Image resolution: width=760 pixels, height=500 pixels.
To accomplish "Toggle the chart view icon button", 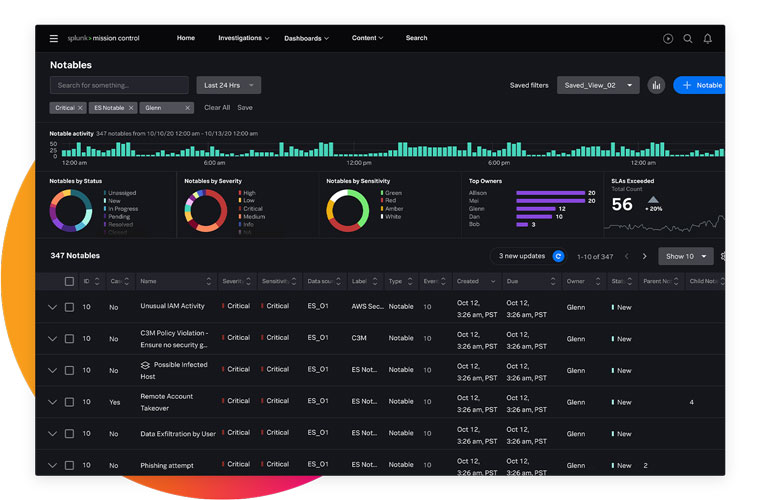I will (x=656, y=85).
